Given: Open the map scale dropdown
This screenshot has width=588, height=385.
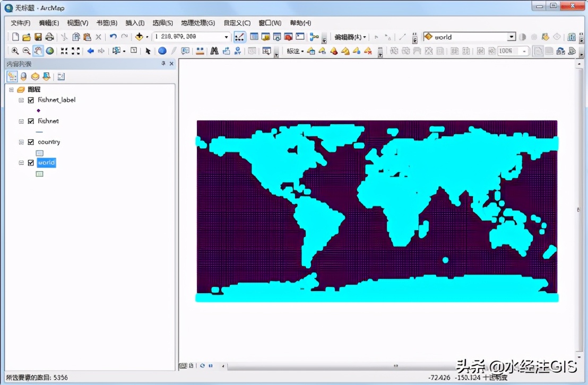Looking at the screenshot, I should 227,37.
